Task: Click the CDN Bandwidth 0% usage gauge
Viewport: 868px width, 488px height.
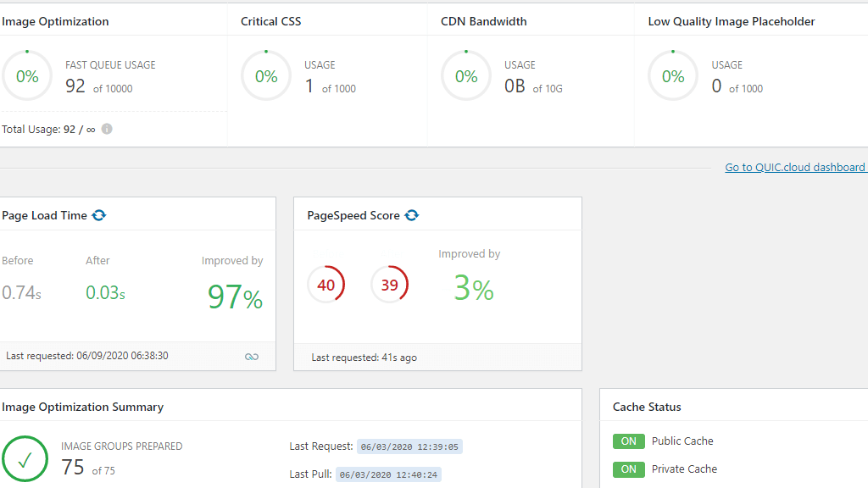Action: pyautogui.click(x=466, y=75)
